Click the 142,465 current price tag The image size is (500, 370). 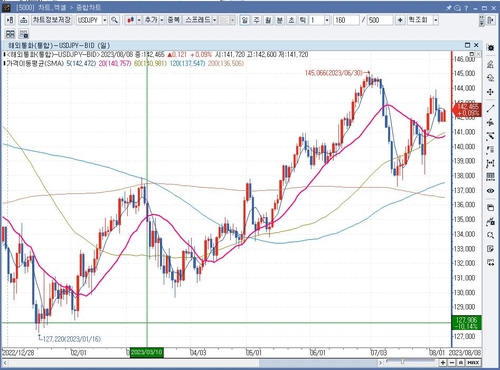pyautogui.click(x=467, y=110)
